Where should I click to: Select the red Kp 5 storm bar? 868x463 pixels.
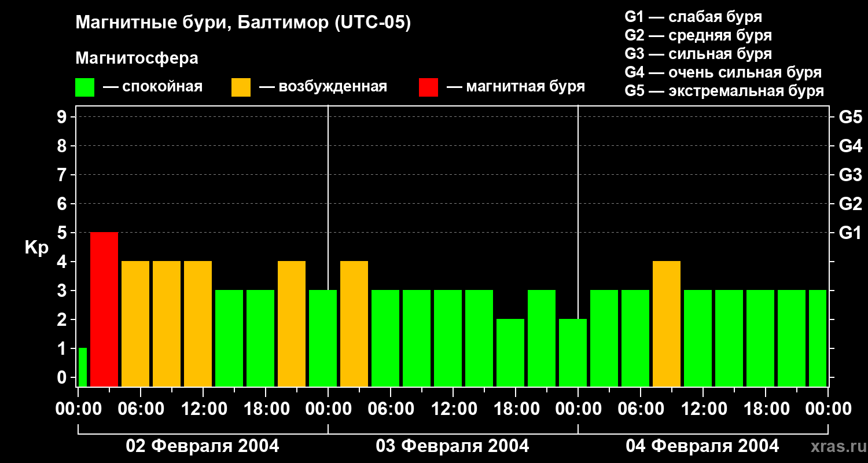(x=104, y=310)
